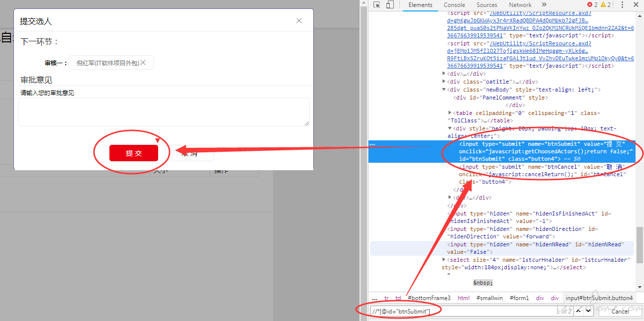Click Cancel in the DevTools search bar
This screenshot has width=644, height=321.
point(620,311)
